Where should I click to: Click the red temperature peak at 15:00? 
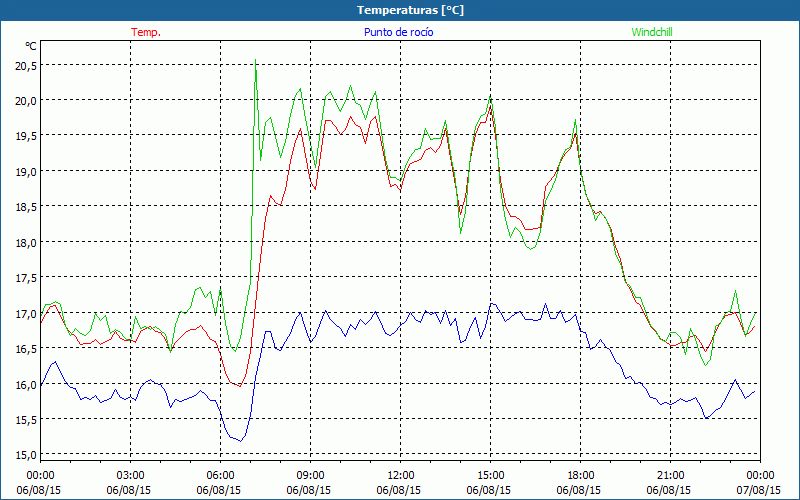pos(490,106)
